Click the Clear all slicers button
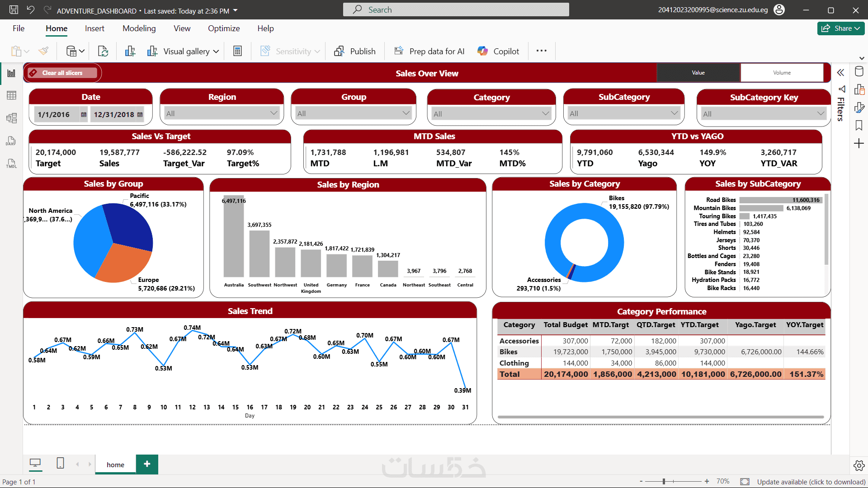The image size is (868, 488). [x=62, y=73]
